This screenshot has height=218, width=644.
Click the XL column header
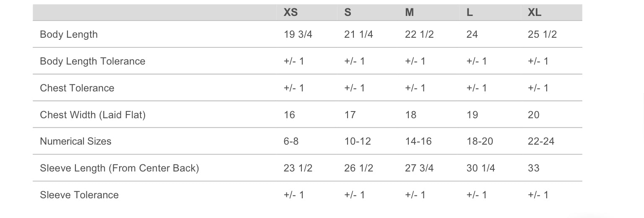point(535,13)
